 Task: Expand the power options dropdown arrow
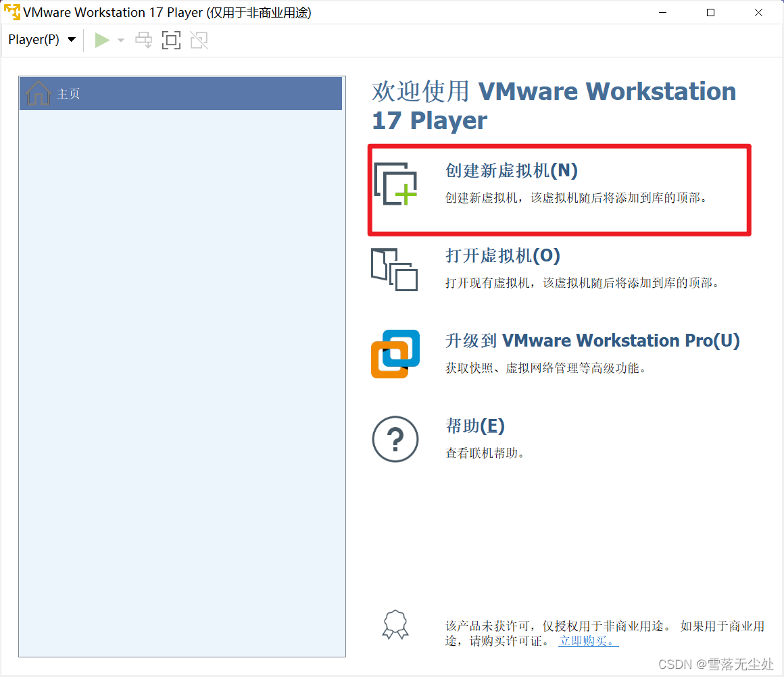[120, 40]
